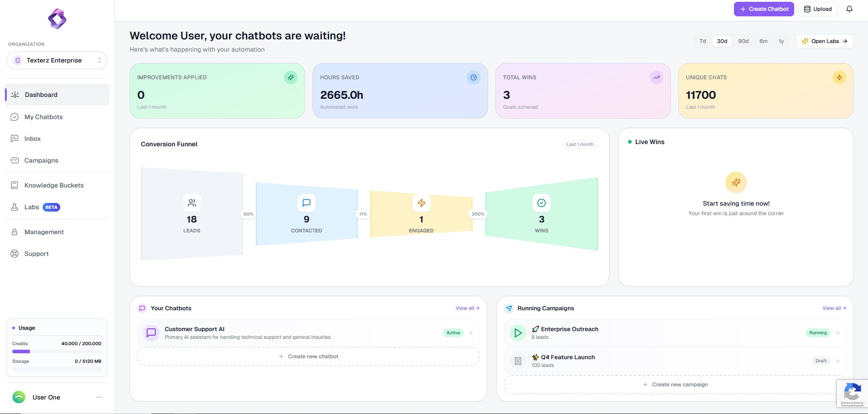Screen dimensions: 868x414
Task: Open Customer Support AI chatbot arrow
Action: click(x=470, y=333)
